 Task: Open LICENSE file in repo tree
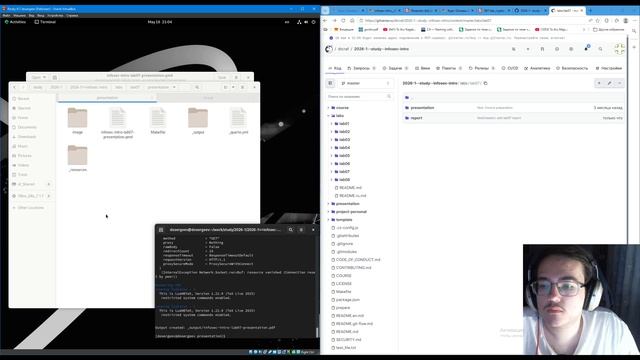344,284
